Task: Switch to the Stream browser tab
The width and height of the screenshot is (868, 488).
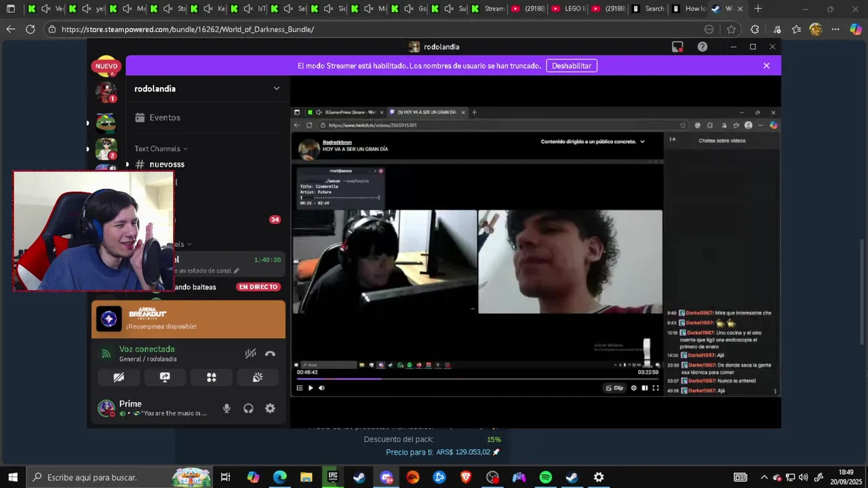Action: [x=488, y=9]
